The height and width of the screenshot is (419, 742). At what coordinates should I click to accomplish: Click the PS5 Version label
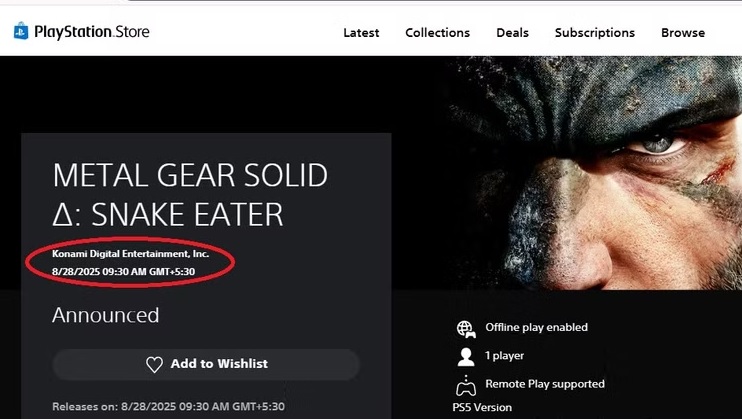482,408
